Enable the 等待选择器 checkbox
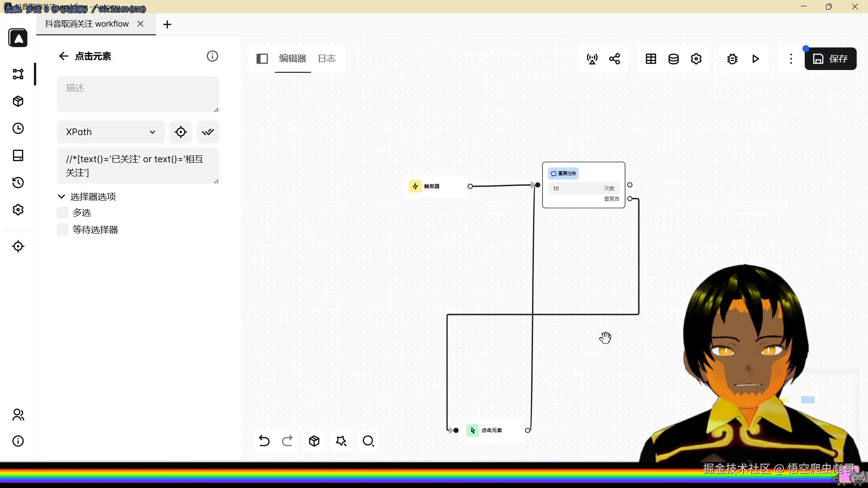This screenshot has height=488, width=868. tap(62, 230)
